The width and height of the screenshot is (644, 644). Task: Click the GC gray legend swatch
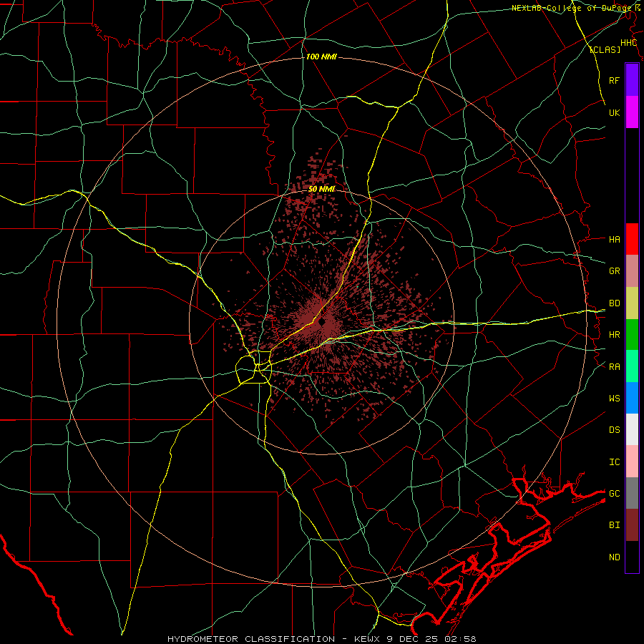coord(632,493)
